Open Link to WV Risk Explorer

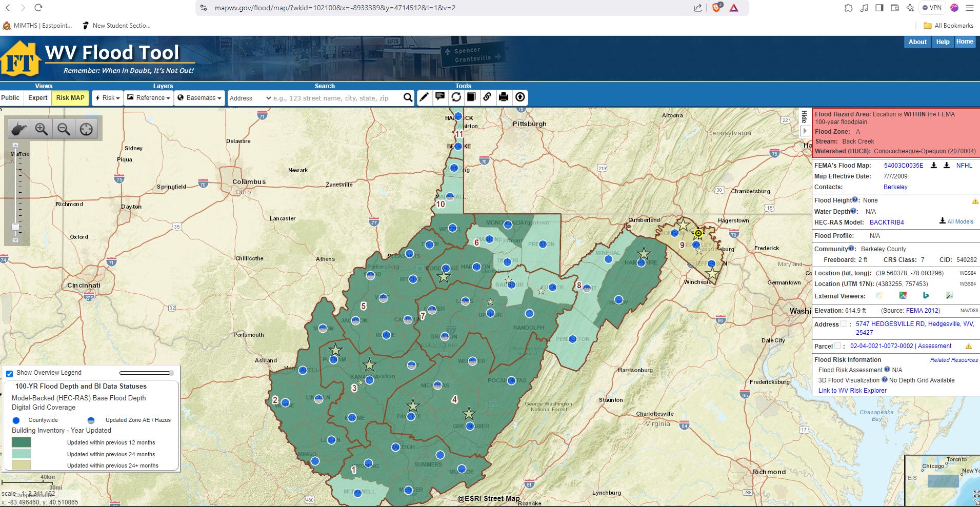tap(852, 390)
